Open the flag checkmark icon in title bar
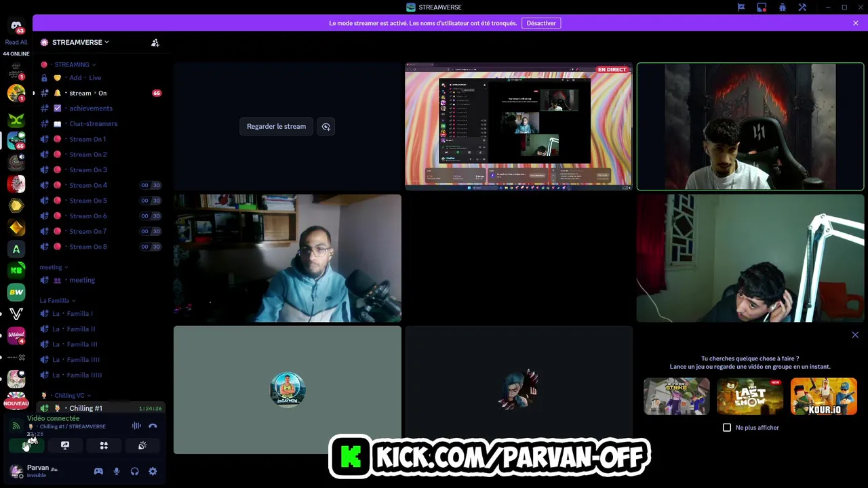 click(x=741, y=7)
